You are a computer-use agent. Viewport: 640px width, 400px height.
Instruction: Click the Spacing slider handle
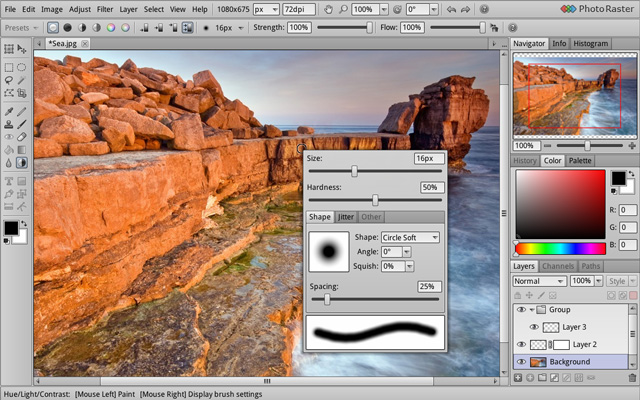[x=327, y=300]
